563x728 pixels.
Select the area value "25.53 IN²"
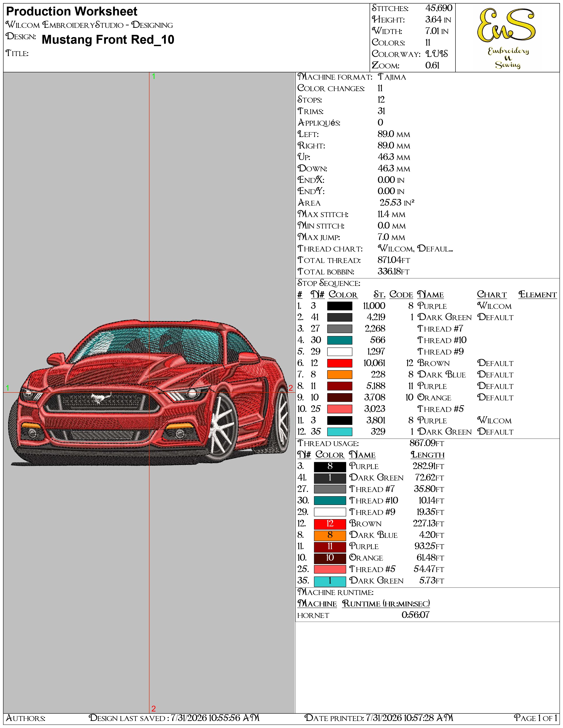tap(397, 202)
